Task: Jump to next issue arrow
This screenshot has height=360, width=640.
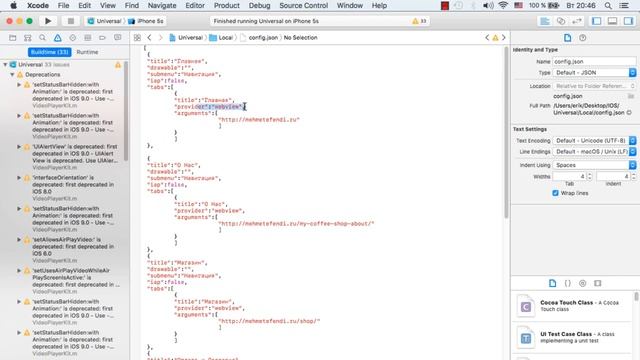Action: pyautogui.click(x=504, y=38)
